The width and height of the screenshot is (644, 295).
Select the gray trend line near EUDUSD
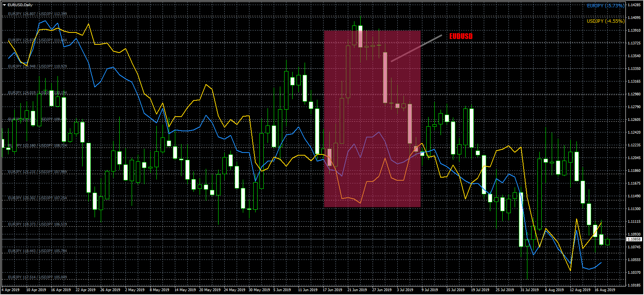pos(416,48)
